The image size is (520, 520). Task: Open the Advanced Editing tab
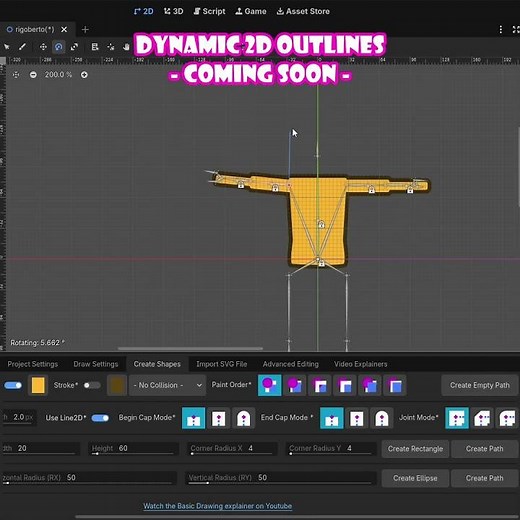pos(291,364)
